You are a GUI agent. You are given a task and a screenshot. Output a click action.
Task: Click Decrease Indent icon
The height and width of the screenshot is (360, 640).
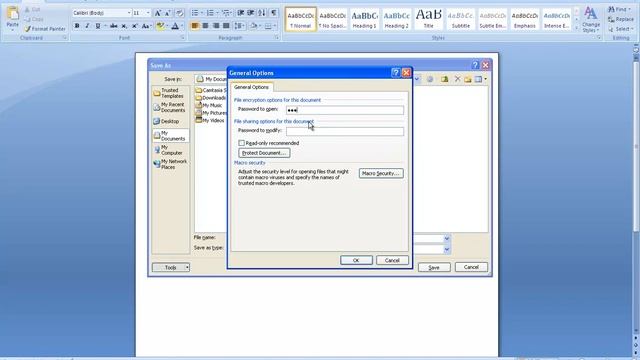click(241, 13)
